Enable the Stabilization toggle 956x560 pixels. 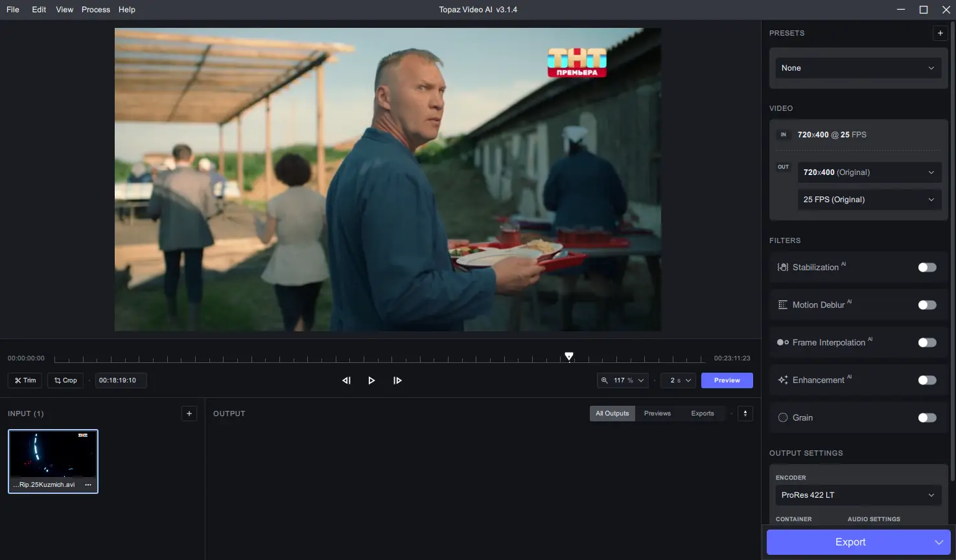pos(927,267)
